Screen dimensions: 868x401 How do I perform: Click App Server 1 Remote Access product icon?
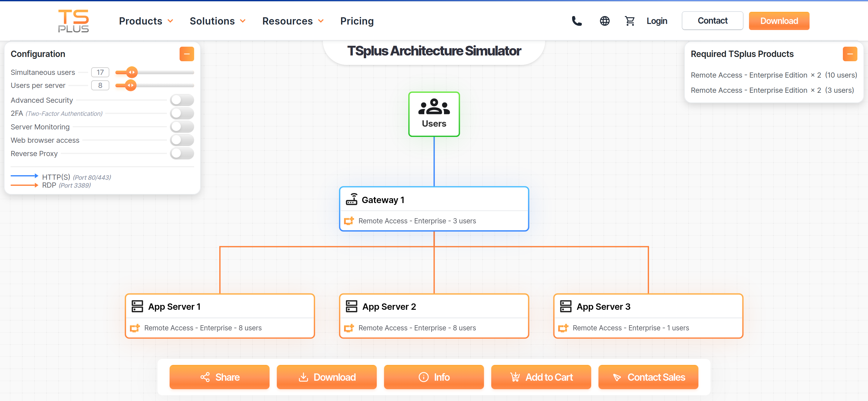[135, 328]
